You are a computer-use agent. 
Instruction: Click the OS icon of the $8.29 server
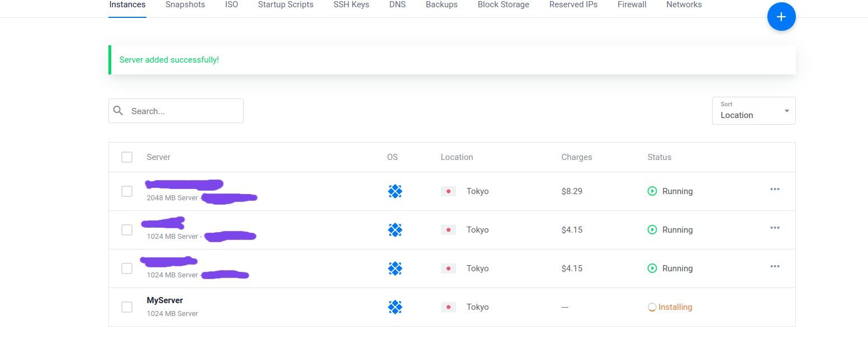(x=395, y=191)
